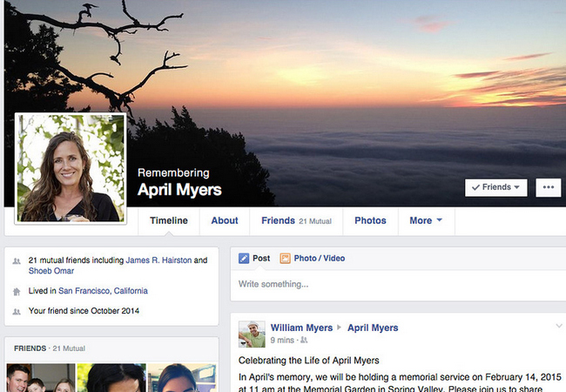This screenshot has height=392, width=566.
Task: Click the April Myers name on the cover
Action: tap(179, 190)
